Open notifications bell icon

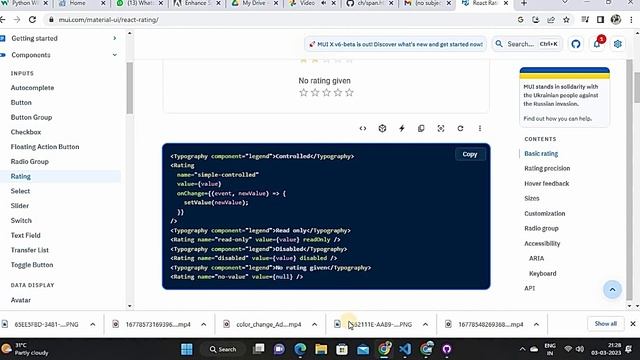597,44
